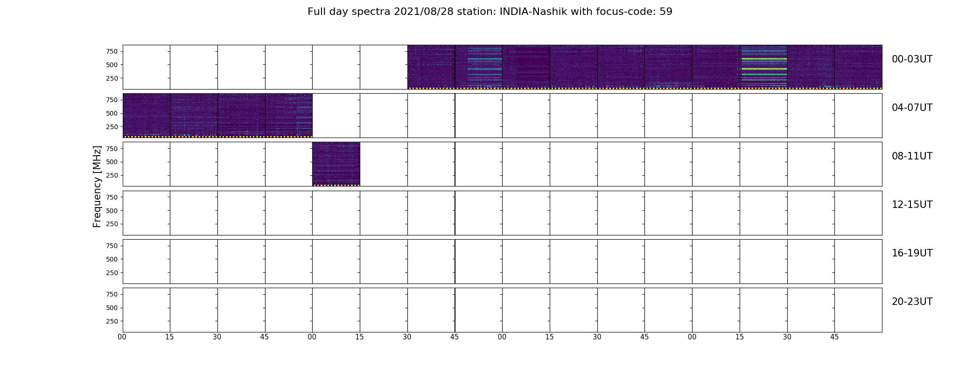Click the 500 tick of the 12-15UT row
The height and width of the screenshot is (373, 980).
(x=112, y=211)
